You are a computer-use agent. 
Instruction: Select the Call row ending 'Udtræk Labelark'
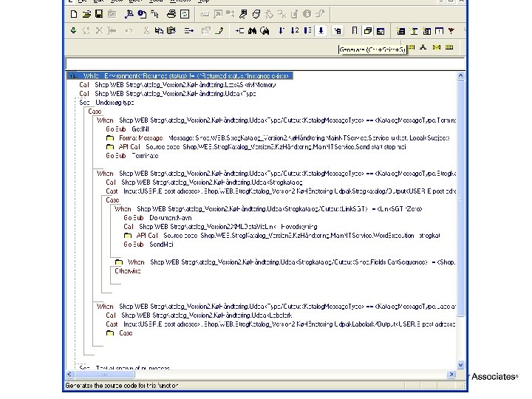(199, 316)
